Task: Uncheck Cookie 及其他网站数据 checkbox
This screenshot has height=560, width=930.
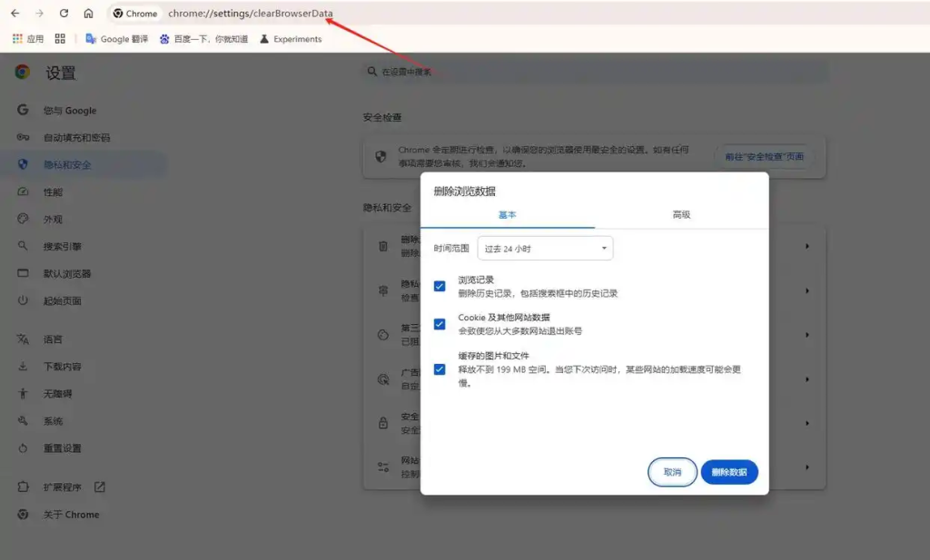Action: (x=440, y=324)
